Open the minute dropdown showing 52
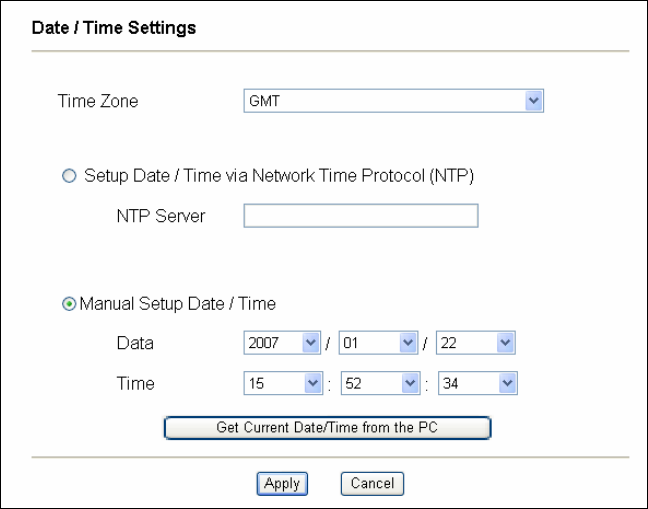648x509 pixels. (x=378, y=381)
